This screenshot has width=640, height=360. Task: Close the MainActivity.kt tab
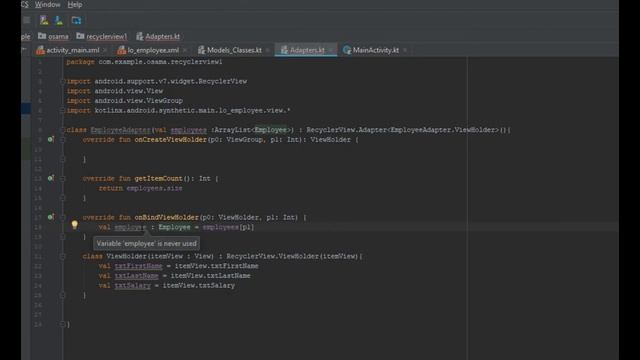point(405,50)
